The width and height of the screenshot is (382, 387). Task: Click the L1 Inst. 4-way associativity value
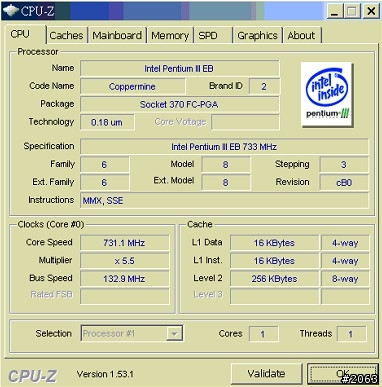coord(345,261)
